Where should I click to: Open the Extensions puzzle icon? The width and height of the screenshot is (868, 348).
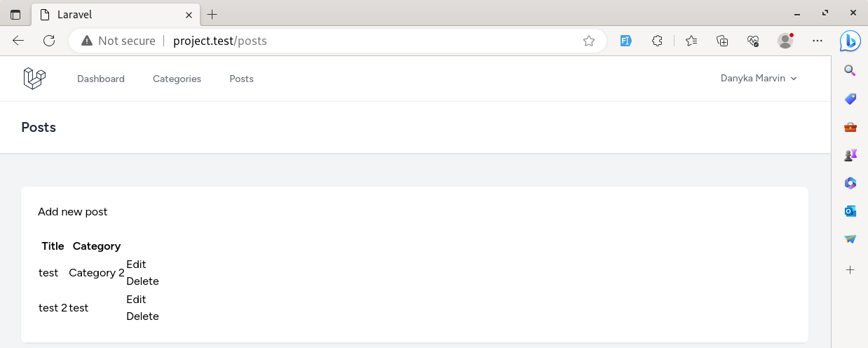(x=657, y=41)
